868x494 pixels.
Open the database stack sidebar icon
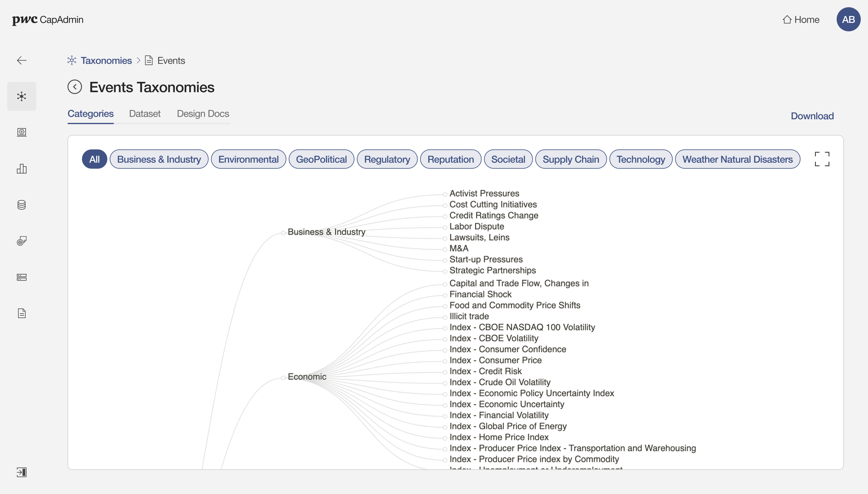pyautogui.click(x=21, y=205)
